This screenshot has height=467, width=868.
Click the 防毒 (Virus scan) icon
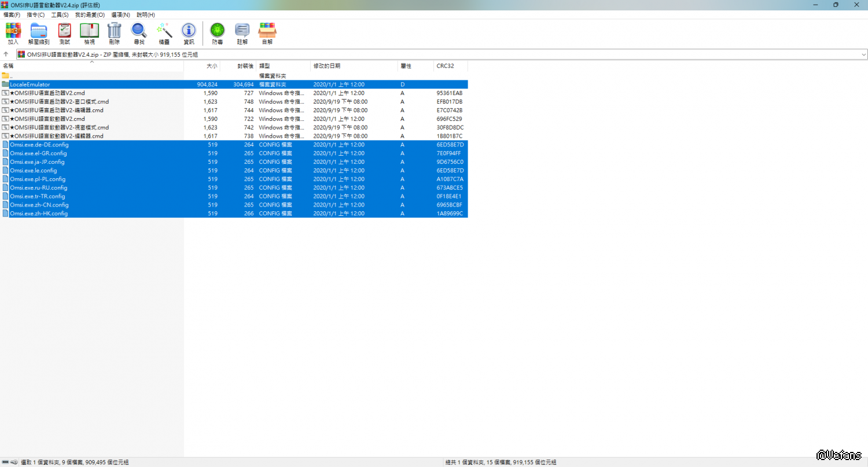pyautogui.click(x=217, y=34)
